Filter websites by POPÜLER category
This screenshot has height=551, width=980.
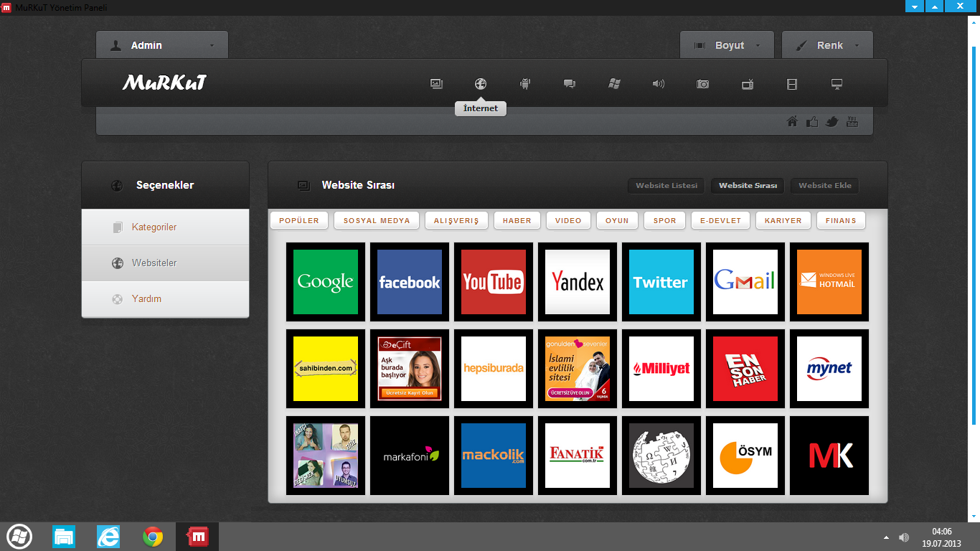(299, 220)
